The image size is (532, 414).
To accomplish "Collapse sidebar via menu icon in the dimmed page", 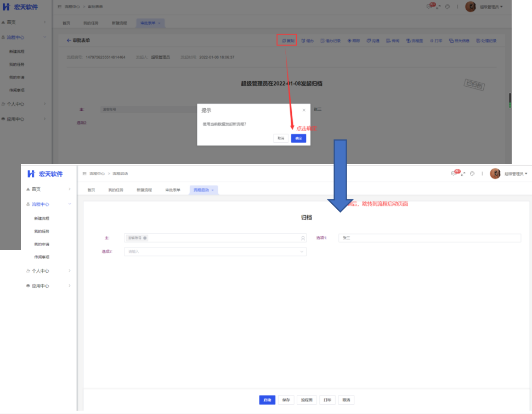I will point(60,7).
